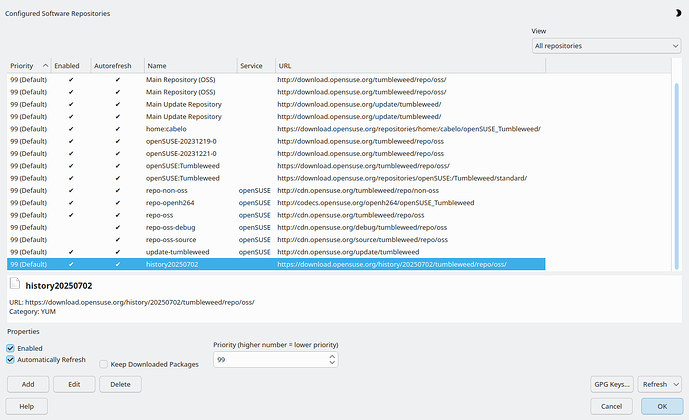Click enabled checkmark of home:cabelo row
The width and height of the screenshot is (689, 420).
(71, 129)
